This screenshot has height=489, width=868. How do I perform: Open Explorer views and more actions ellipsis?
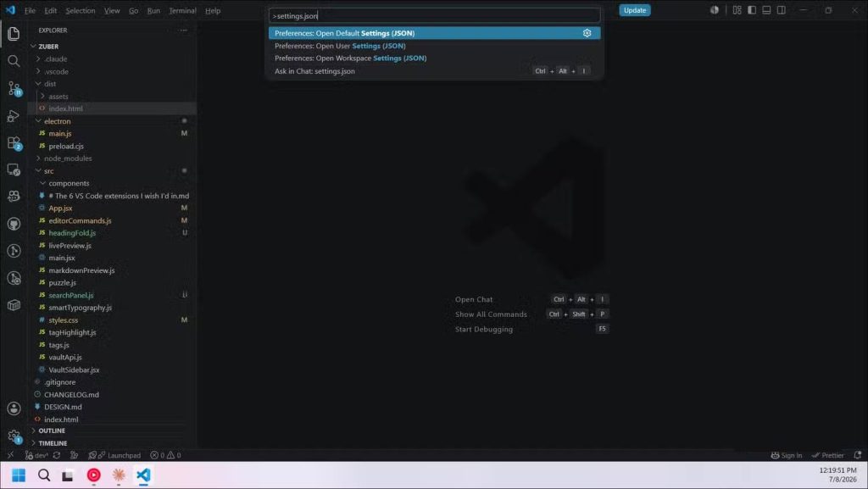[x=183, y=31]
